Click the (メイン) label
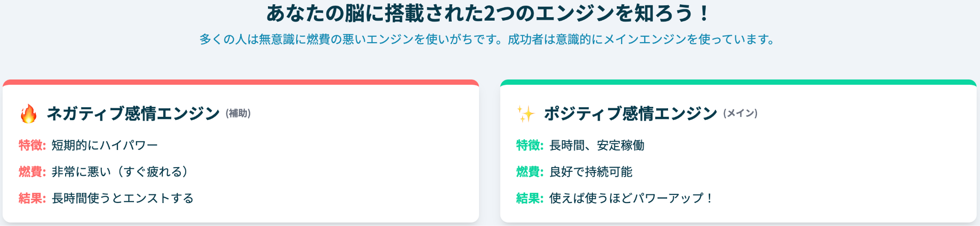Screen dimensions: 980x226 coord(740,113)
